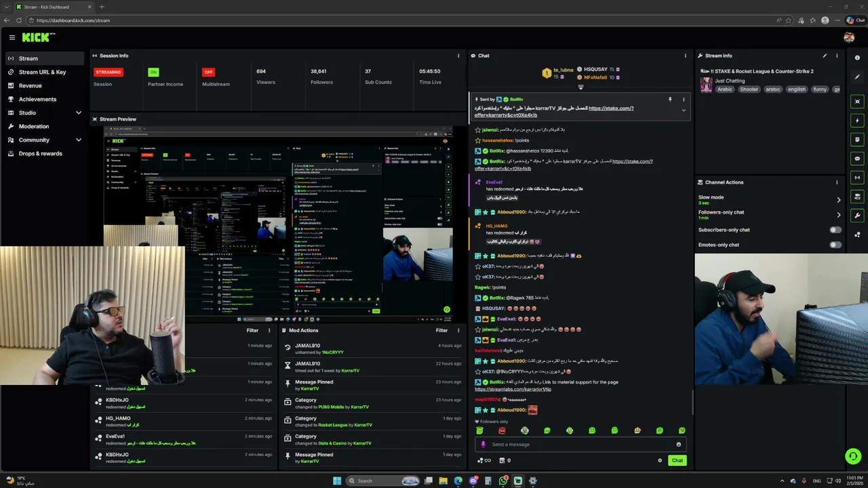Click the green support chat bubble button
Screen dimensions: 868x488
(853, 456)
